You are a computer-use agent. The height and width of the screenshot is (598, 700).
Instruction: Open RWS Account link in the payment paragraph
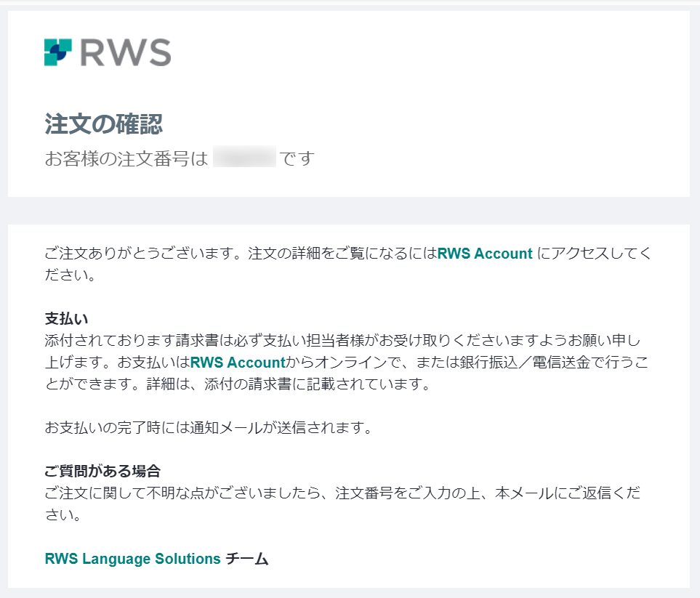coord(237,363)
